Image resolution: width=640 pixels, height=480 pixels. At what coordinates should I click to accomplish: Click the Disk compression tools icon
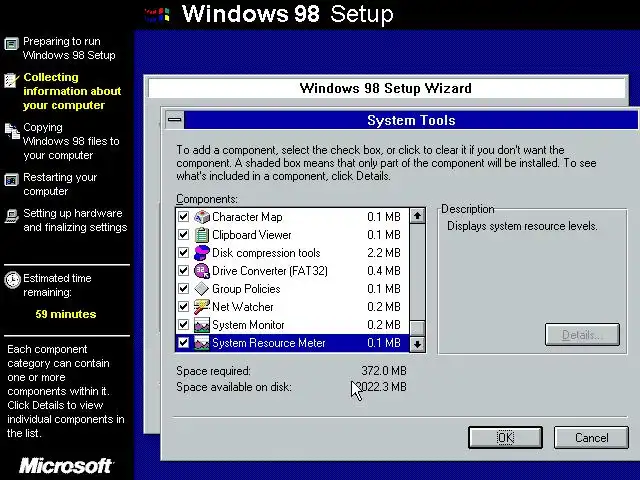tap(202, 253)
